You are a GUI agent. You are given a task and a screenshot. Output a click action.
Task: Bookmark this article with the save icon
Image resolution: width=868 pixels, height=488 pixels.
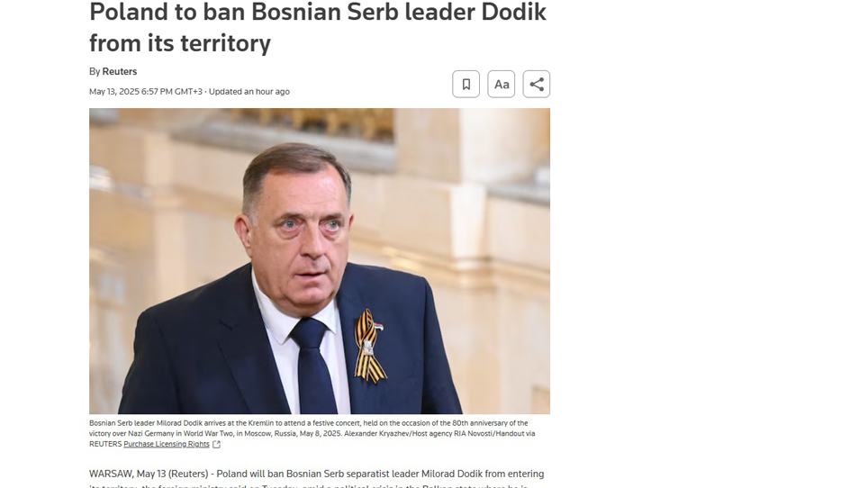pos(466,84)
